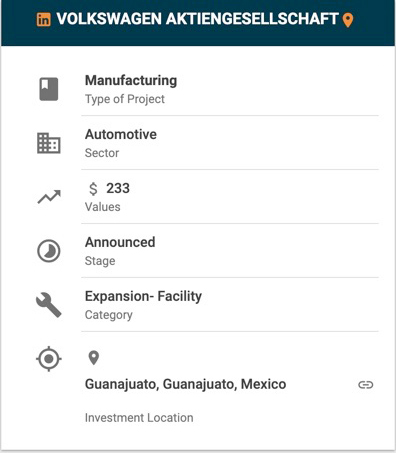This screenshot has height=453, width=396.
Task: Select the Manufacturing project type text
Action: (x=131, y=80)
